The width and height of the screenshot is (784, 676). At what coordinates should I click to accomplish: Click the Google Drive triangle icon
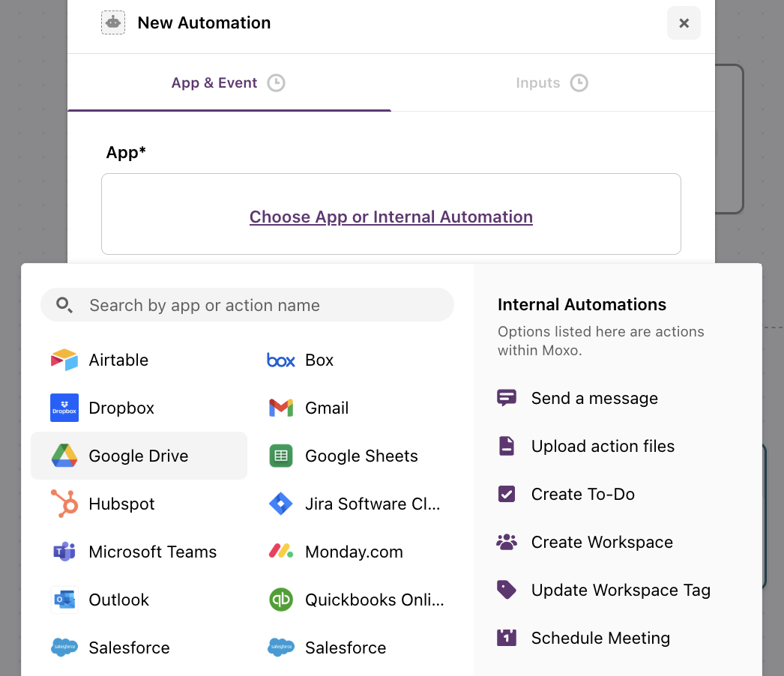click(64, 456)
